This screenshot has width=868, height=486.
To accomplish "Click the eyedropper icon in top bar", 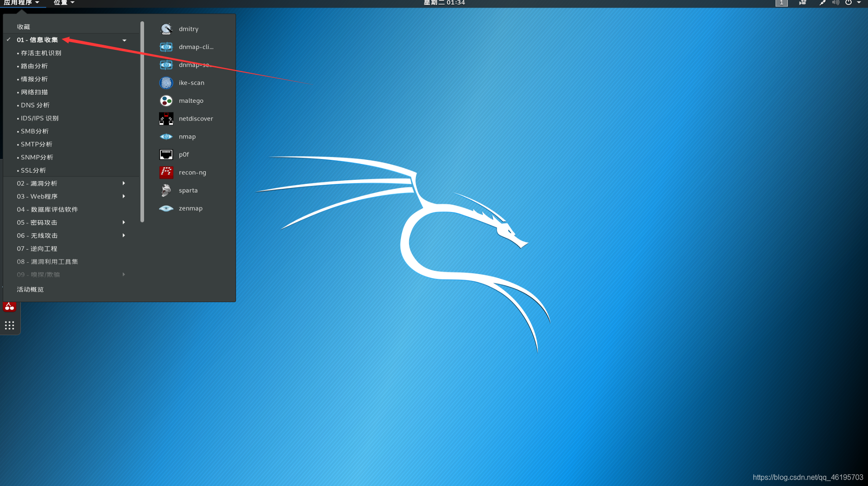I will [x=822, y=3].
